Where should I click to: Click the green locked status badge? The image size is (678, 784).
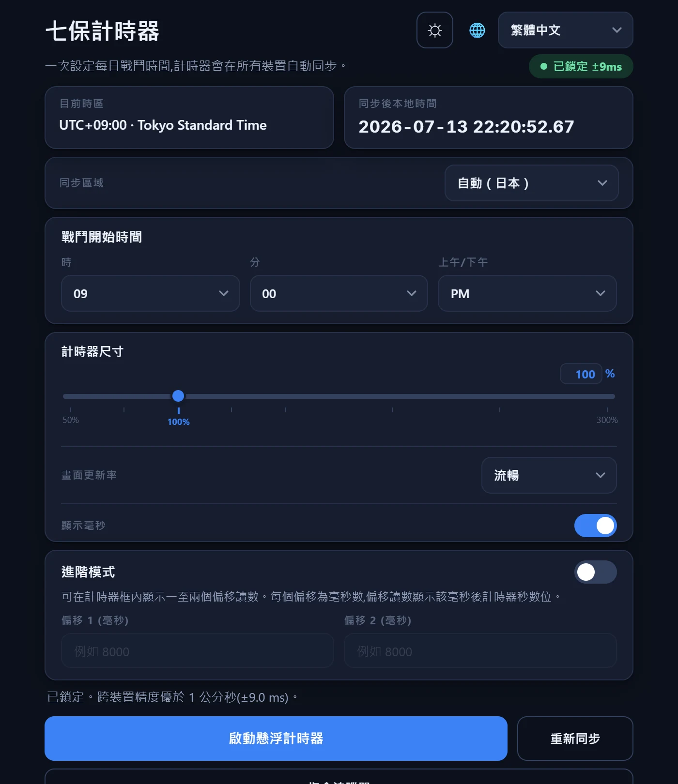tap(581, 66)
